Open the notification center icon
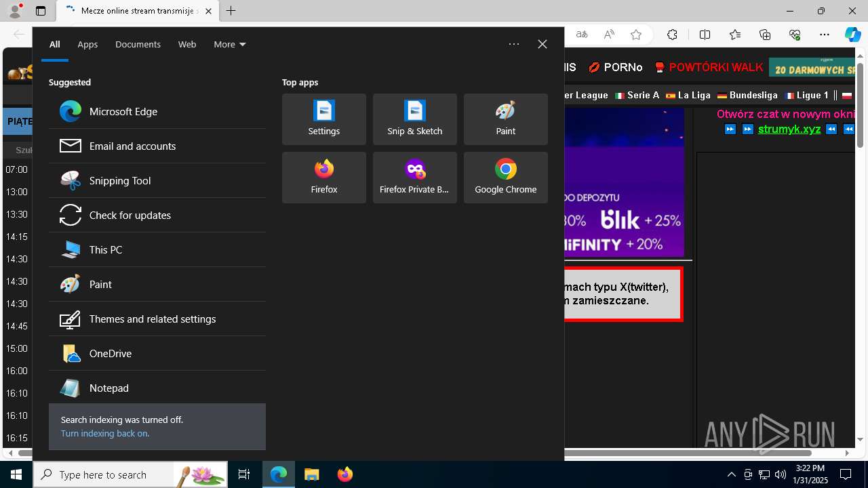This screenshot has height=488, width=868. [846, 474]
